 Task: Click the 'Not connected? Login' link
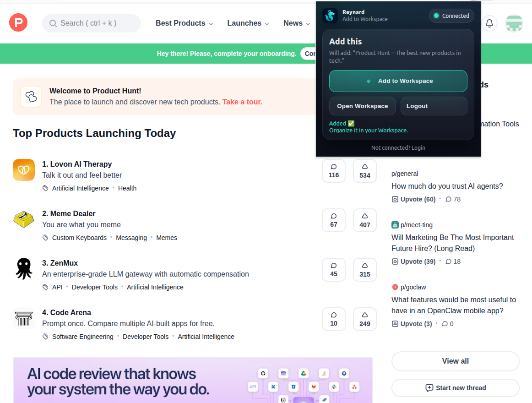tap(398, 147)
